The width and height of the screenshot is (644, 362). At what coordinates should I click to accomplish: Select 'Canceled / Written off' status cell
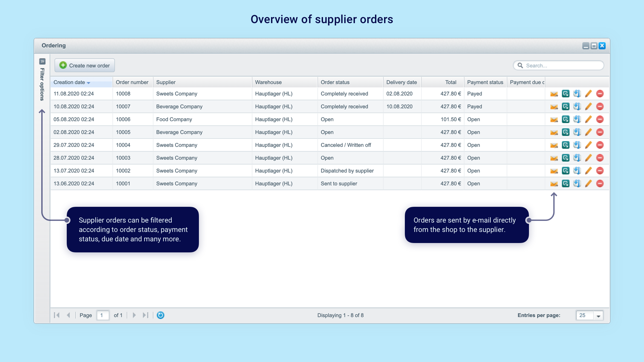tap(350, 145)
